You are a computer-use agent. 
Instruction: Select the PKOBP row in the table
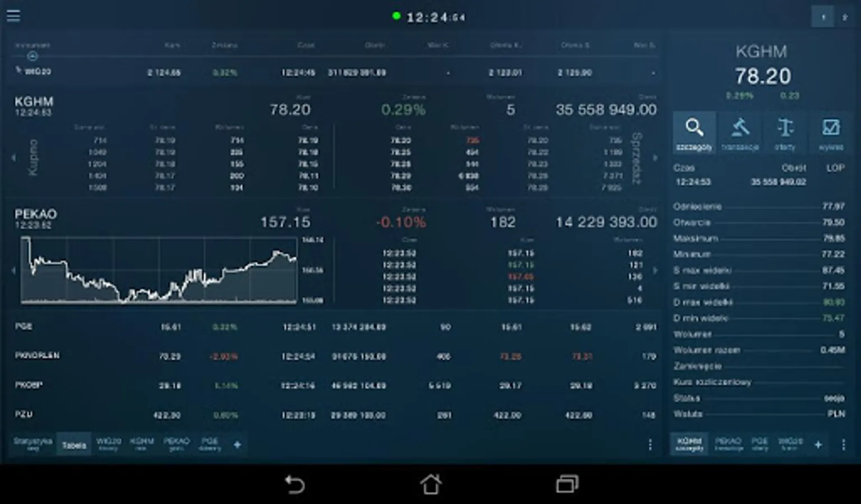(335, 385)
